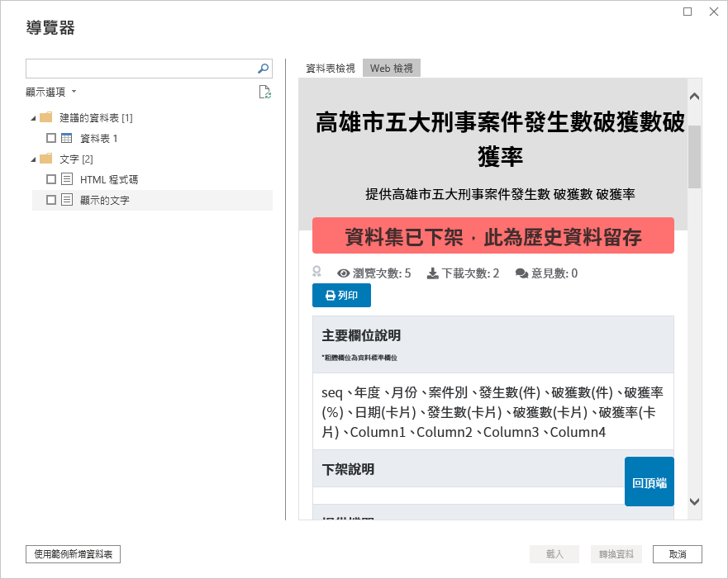Click the 轉換資料 button
Viewport: 728px width, 579px height.
point(616,554)
